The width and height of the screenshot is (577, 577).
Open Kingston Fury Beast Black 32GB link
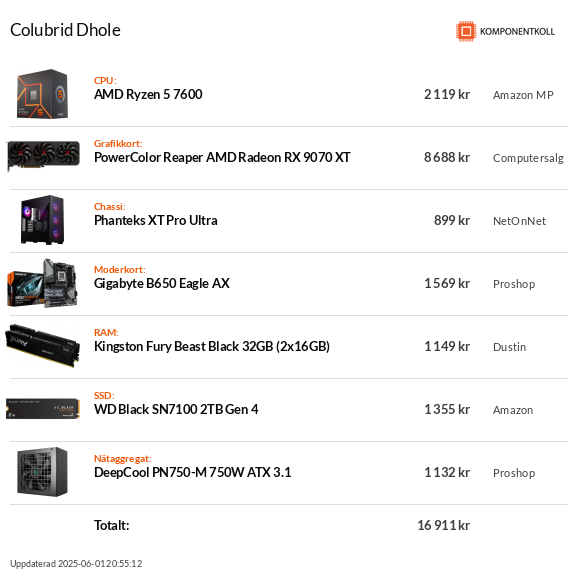[x=212, y=347]
